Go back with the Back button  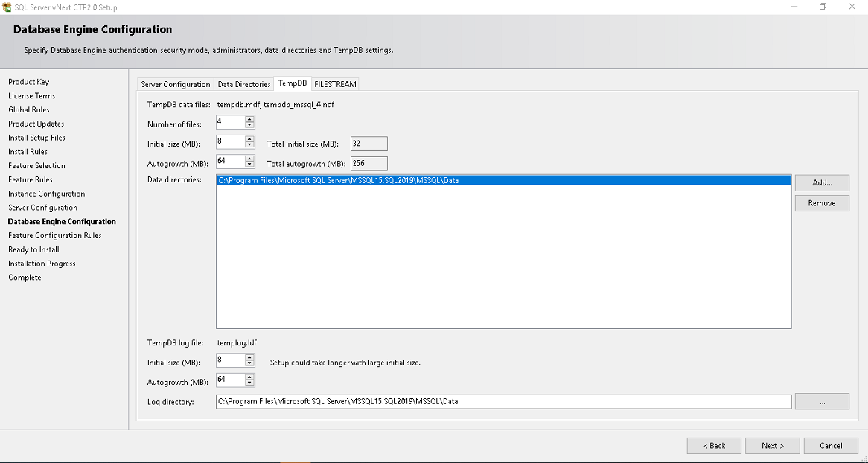[714, 446]
